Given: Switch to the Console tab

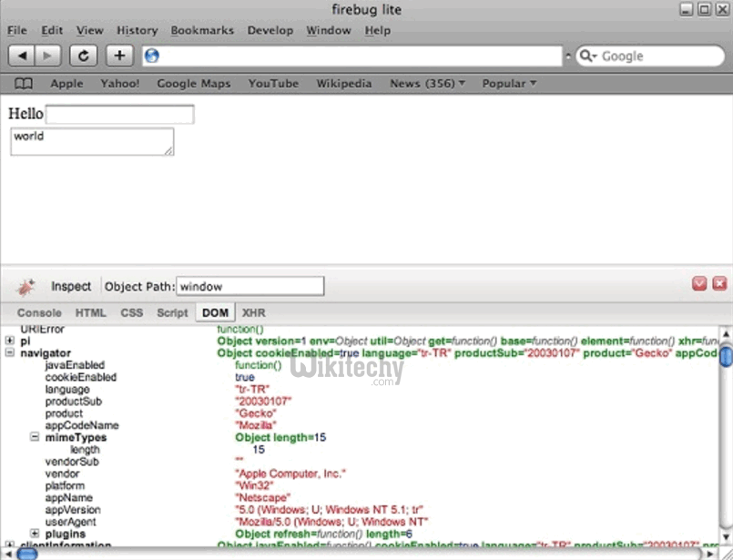Looking at the screenshot, I should 39,312.
